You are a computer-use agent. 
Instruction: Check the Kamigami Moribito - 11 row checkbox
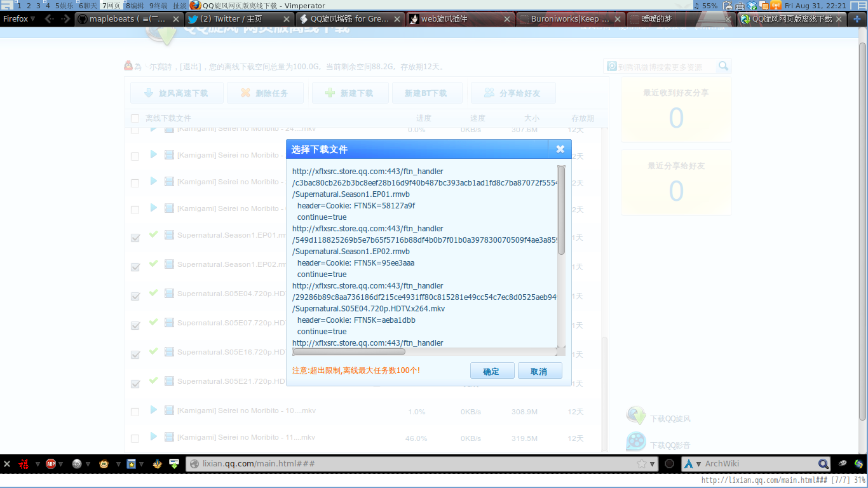[135, 438]
